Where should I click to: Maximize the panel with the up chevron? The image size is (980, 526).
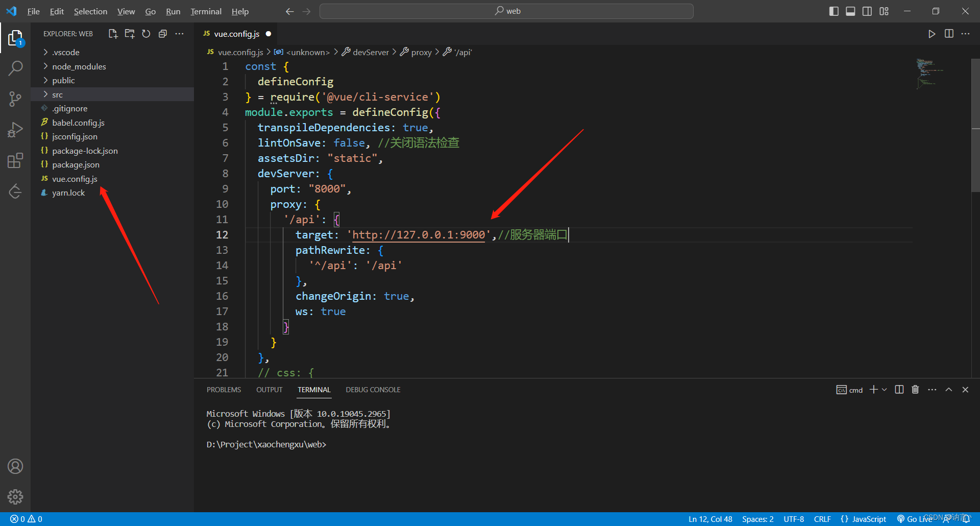click(x=949, y=390)
